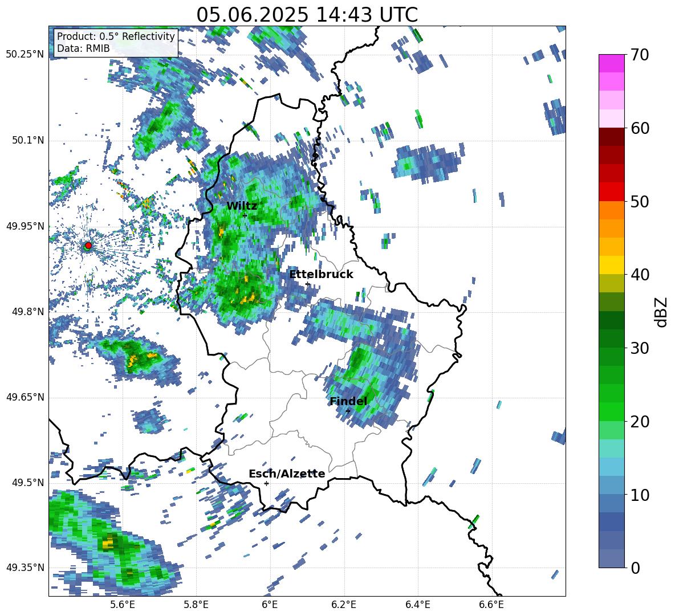Viewport: 675px width, 616px height.
Task: Click the 49.65°N latitude tick label
Action: coord(25,397)
